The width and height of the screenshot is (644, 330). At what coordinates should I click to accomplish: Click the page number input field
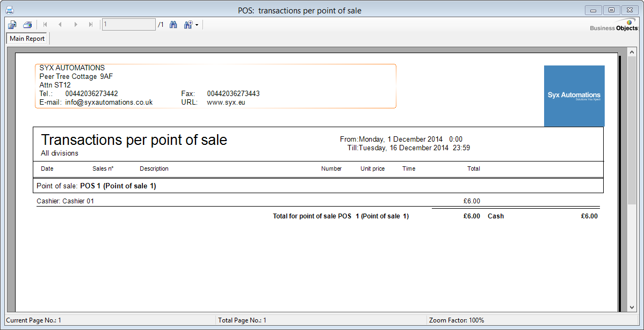coord(128,25)
